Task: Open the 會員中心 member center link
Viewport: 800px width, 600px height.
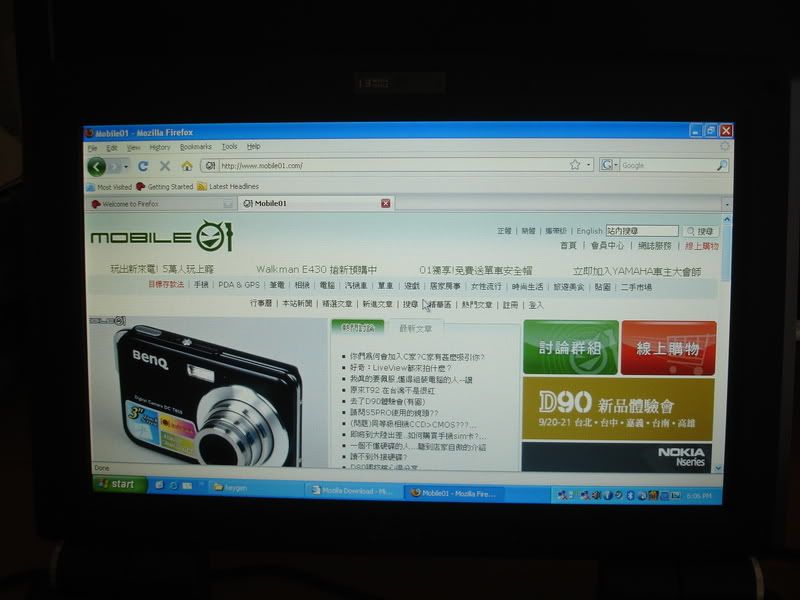Action: [607, 245]
